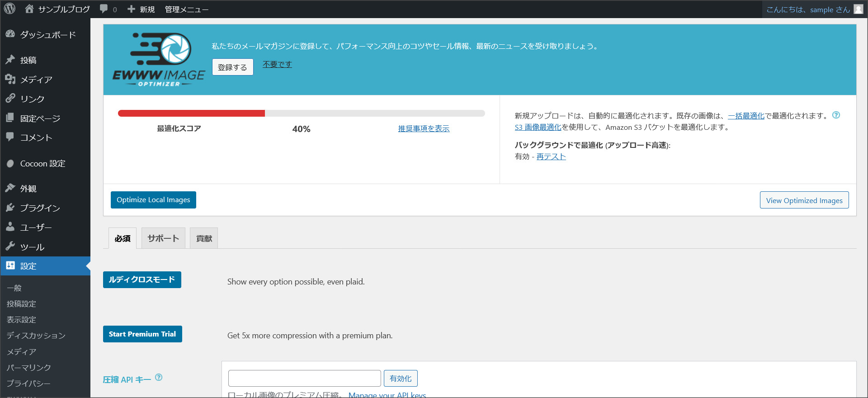Click View Optimized Images button
This screenshot has height=398, width=868.
click(x=804, y=200)
